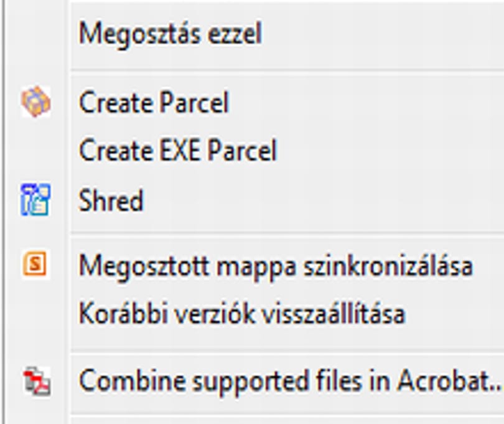Click the Shred file shredder icon
The height and width of the screenshot is (424, 504).
35,200
